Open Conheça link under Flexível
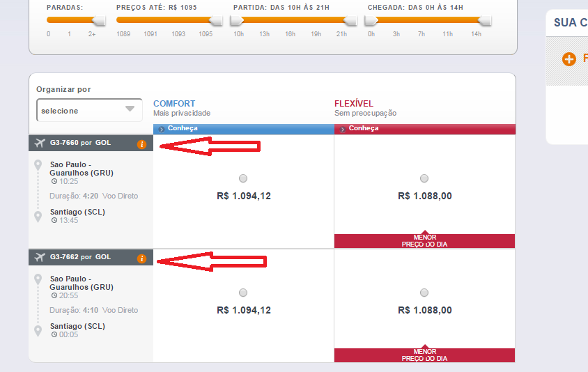588x372 pixels. [364, 128]
